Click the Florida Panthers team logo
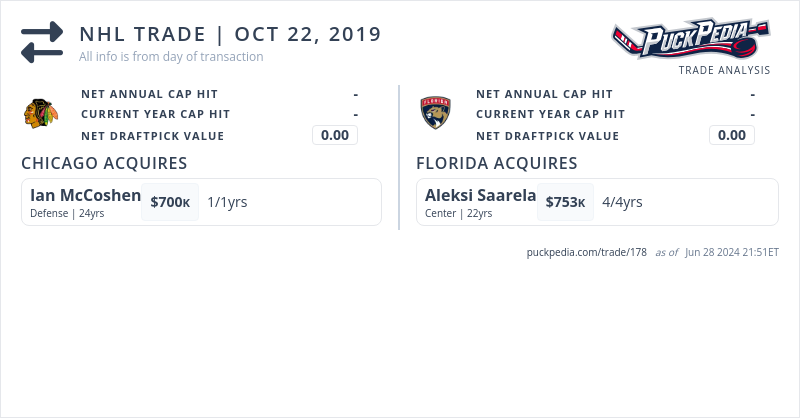800x418 pixels. coord(436,113)
